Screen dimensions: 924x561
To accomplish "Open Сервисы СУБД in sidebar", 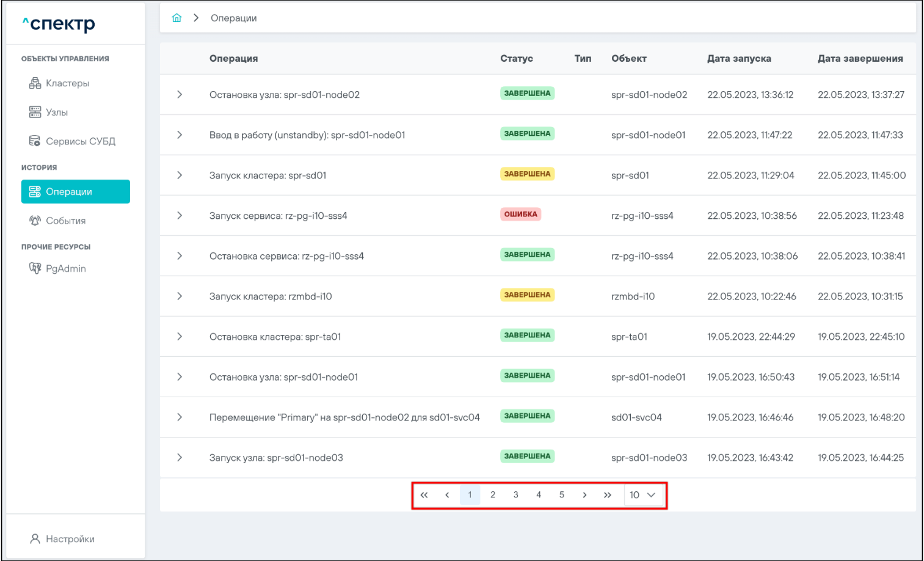I will 80,141.
